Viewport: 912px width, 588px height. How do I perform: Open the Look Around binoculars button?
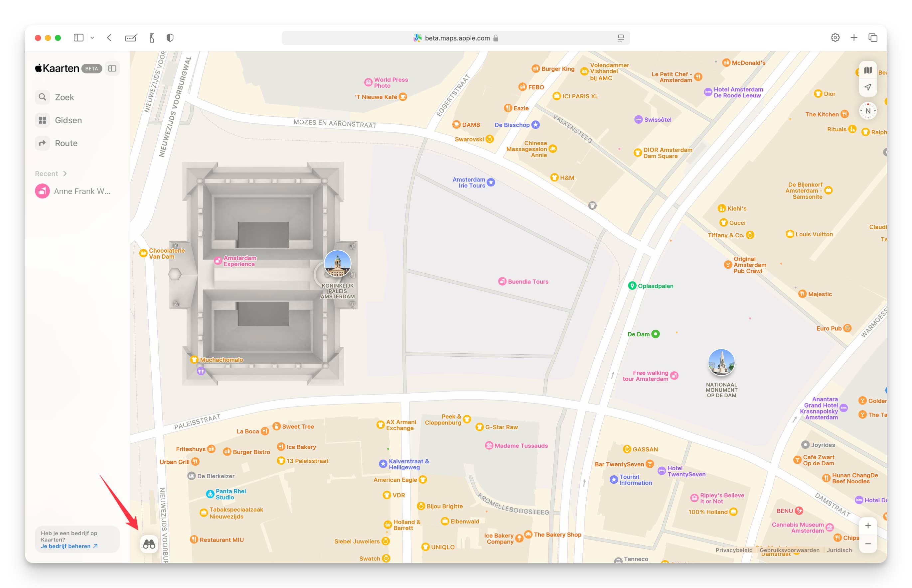tap(149, 544)
